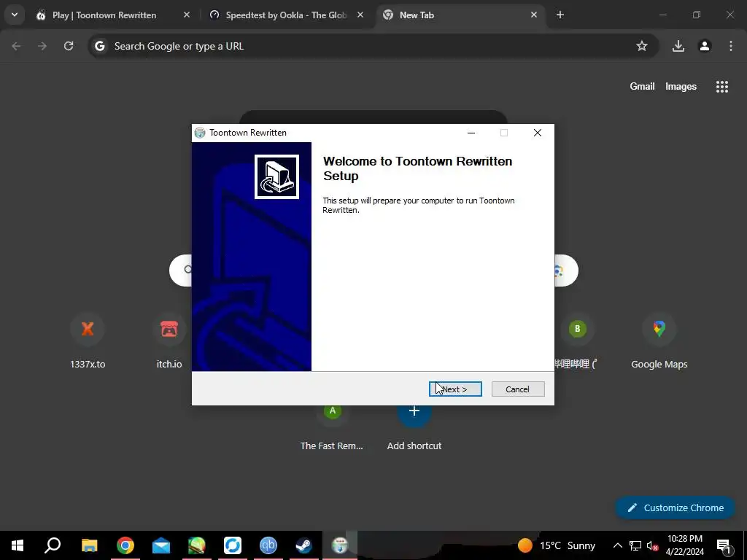Show hidden system tray icons
The image size is (747, 560).
click(x=617, y=545)
